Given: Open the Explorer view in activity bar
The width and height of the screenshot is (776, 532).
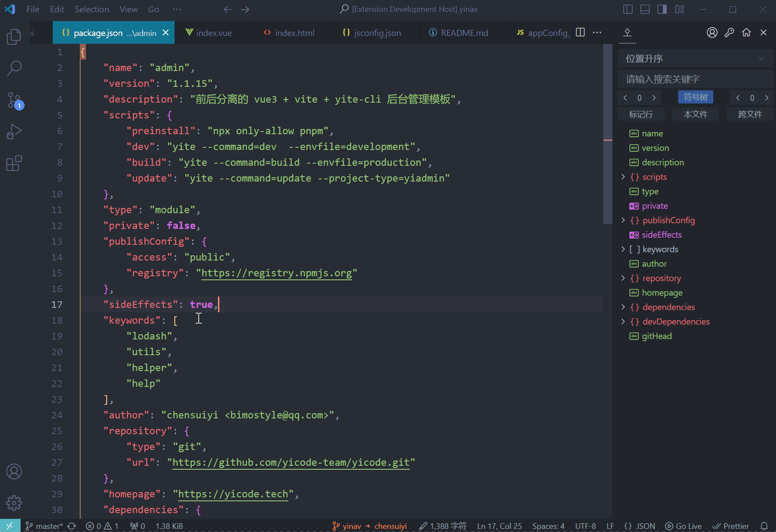Looking at the screenshot, I should (x=14, y=37).
